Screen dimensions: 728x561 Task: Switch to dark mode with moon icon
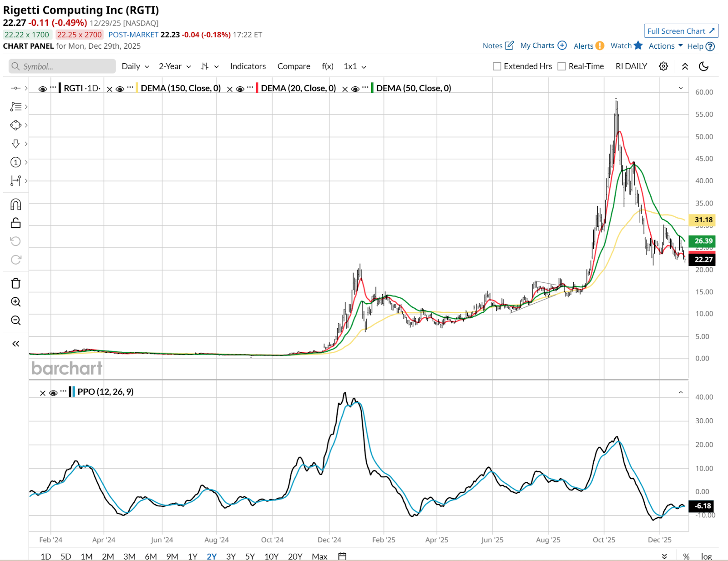704,66
